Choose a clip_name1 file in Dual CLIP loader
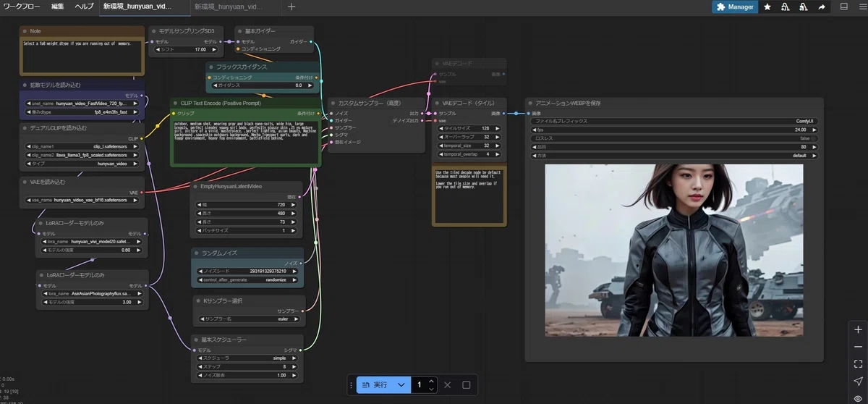The image size is (868, 404). (82, 146)
